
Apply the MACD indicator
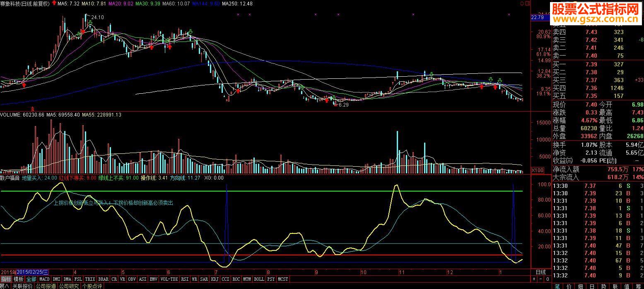pyautogui.click(x=44, y=279)
